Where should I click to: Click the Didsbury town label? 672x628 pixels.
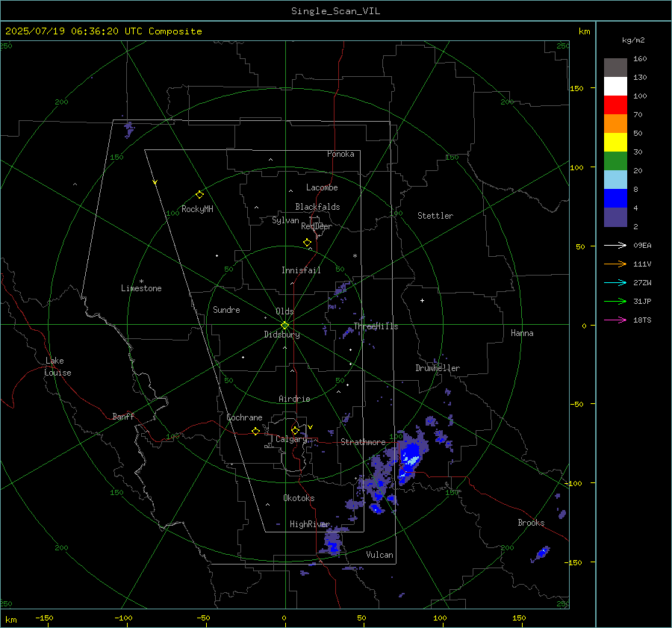click(281, 335)
